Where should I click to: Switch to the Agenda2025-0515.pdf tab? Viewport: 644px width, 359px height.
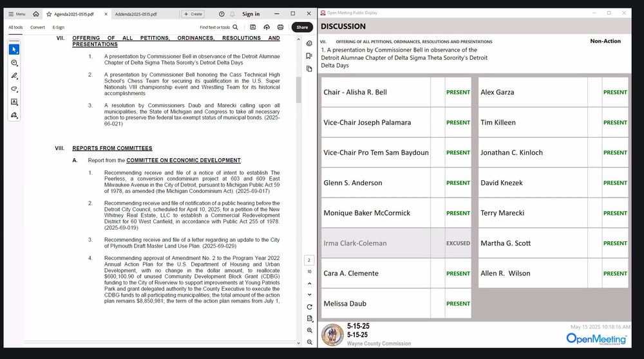coord(74,14)
